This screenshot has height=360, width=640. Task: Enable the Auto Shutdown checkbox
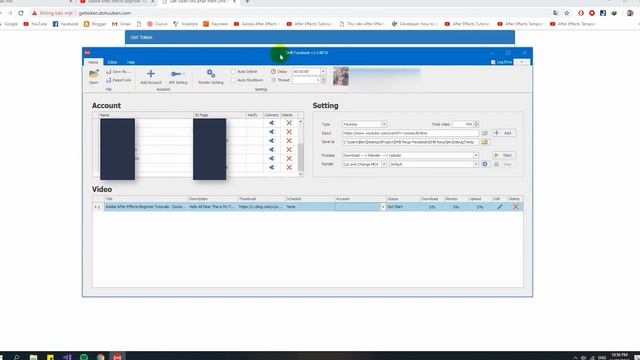point(234,80)
